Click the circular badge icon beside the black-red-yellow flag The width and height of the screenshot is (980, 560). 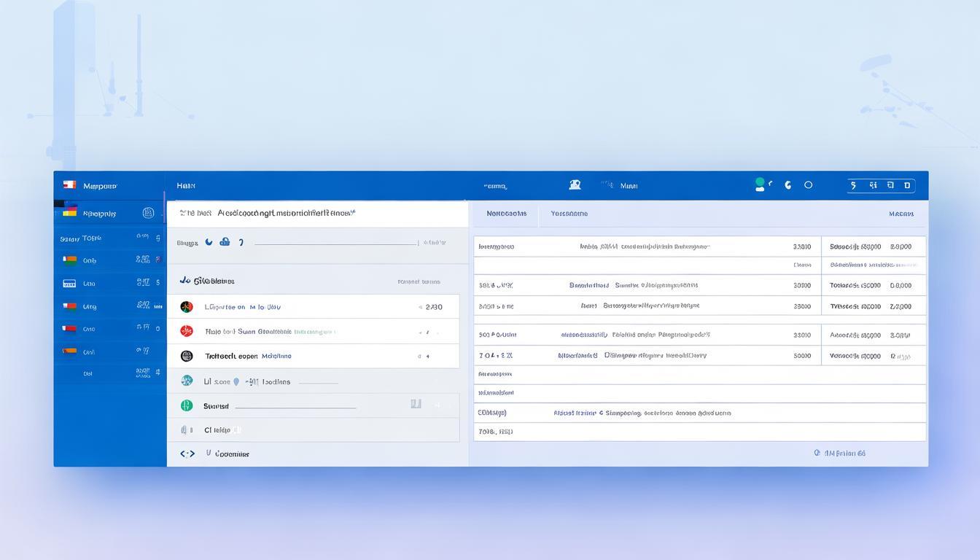pyautogui.click(x=149, y=213)
